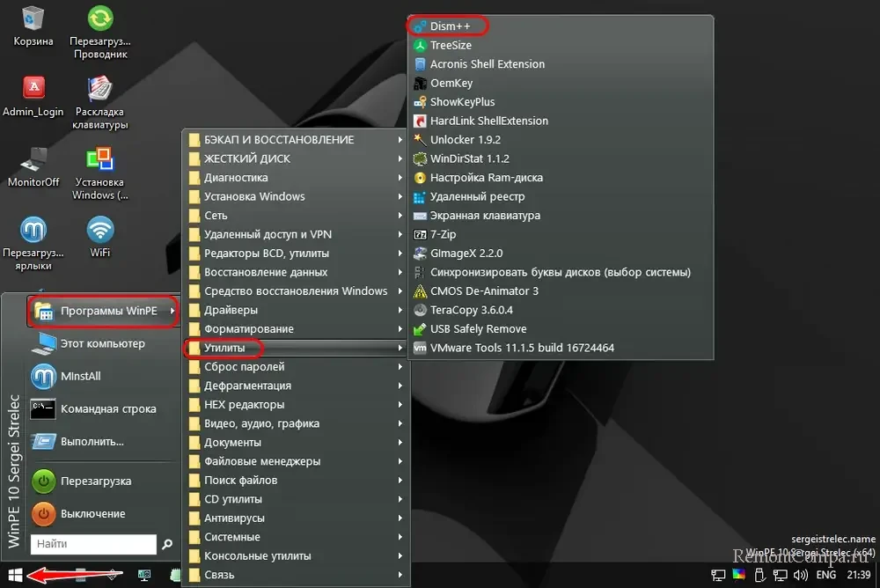Open the Связь folder

(x=296, y=575)
